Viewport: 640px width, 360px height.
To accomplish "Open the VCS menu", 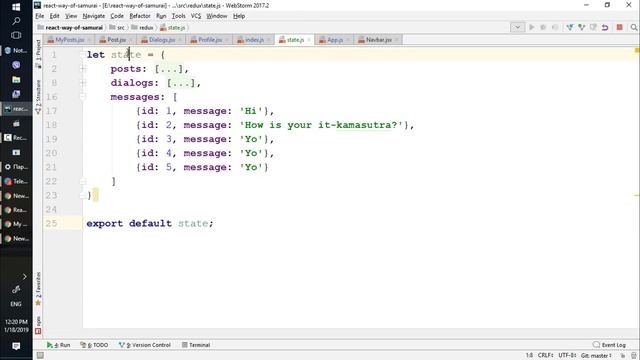I will (x=196, y=16).
